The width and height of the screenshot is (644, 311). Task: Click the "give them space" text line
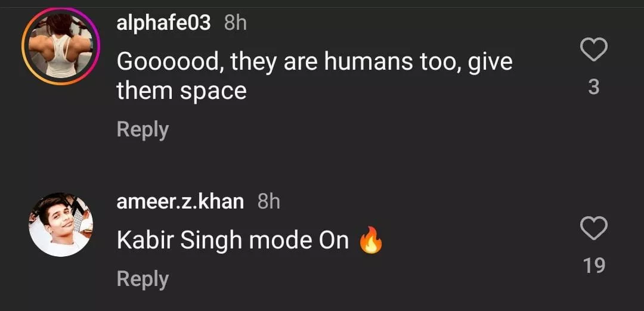181,91
